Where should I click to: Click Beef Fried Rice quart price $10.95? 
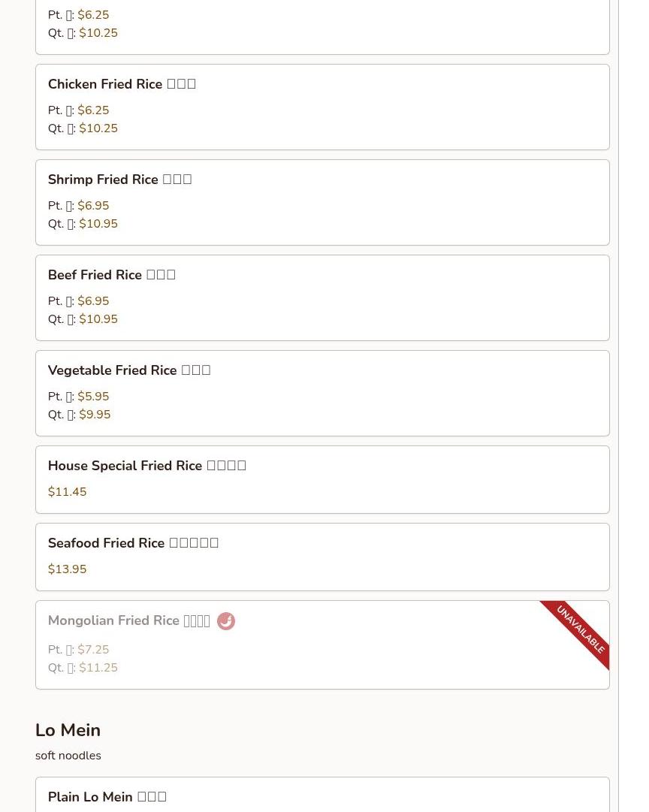coord(98,319)
